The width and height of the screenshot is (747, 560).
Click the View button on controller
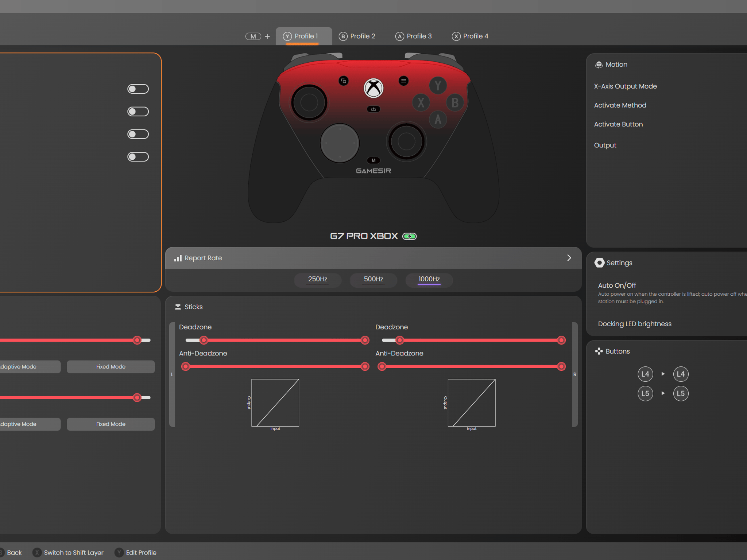[x=343, y=81]
